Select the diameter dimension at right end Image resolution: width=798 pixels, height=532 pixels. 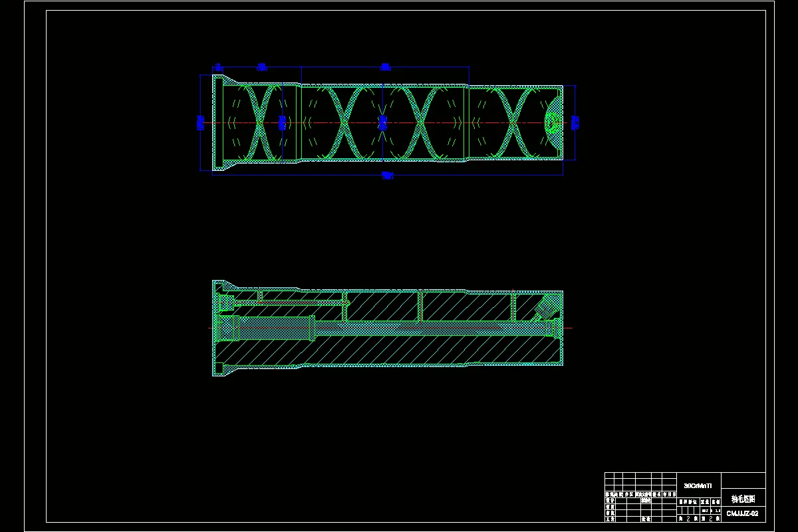576,122
